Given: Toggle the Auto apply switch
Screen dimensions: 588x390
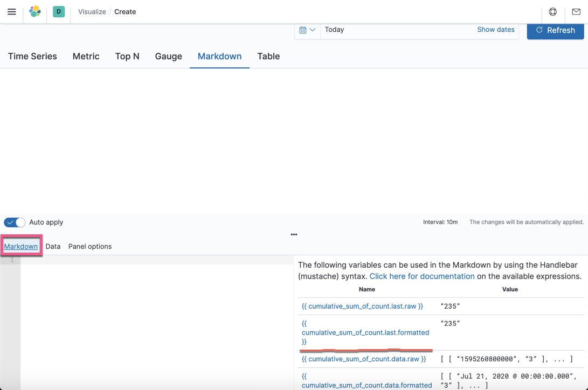Looking at the screenshot, I should pos(14,222).
